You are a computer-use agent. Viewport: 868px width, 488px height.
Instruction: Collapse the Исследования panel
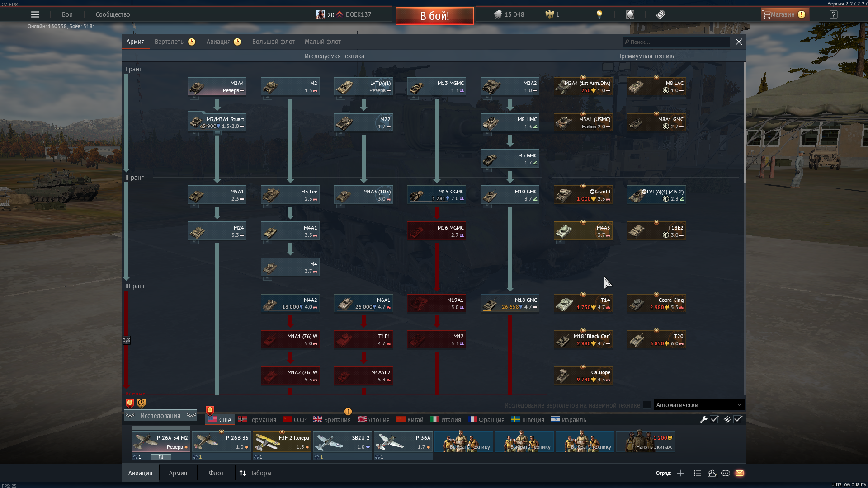(160, 416)
